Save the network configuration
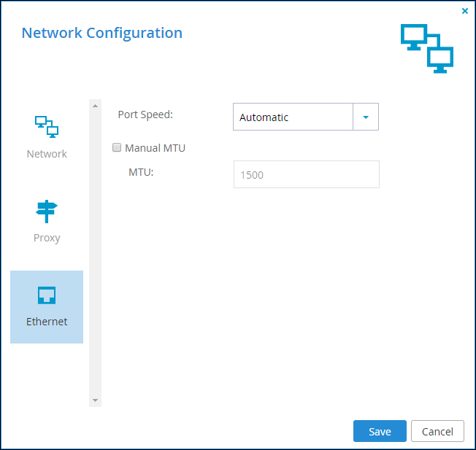The image size is (476, 450). 380,431
